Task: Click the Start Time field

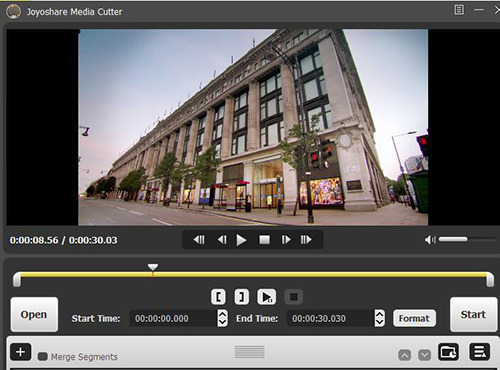Action: tap(173, 318)
